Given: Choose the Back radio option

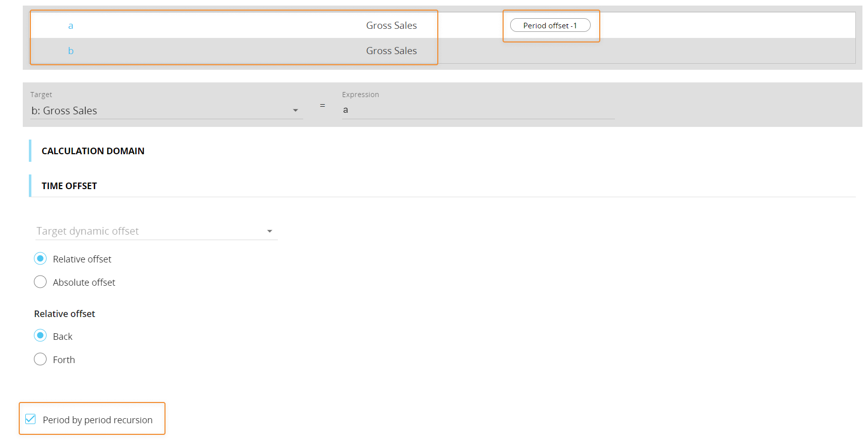Looking at the screenshot, I should tap(40, 336).
